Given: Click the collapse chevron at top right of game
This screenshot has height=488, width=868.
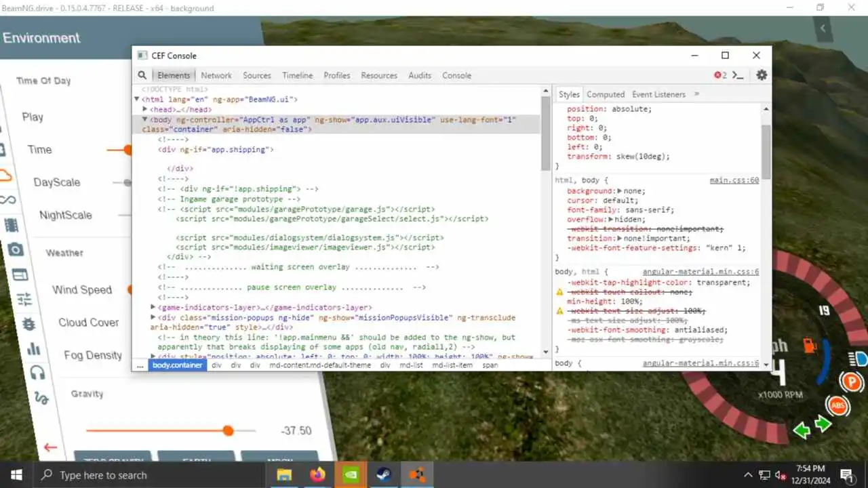Looking at the screenshot, I should 823,28.
